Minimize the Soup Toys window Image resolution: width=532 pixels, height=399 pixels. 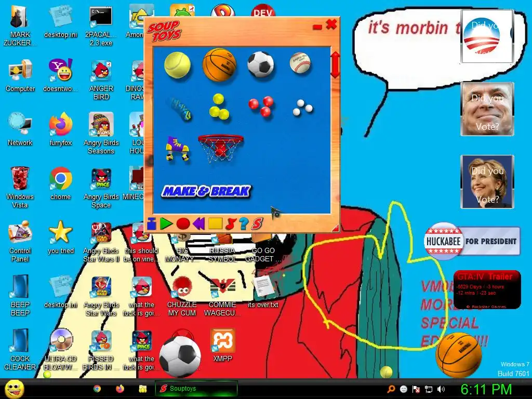point(317,27)
